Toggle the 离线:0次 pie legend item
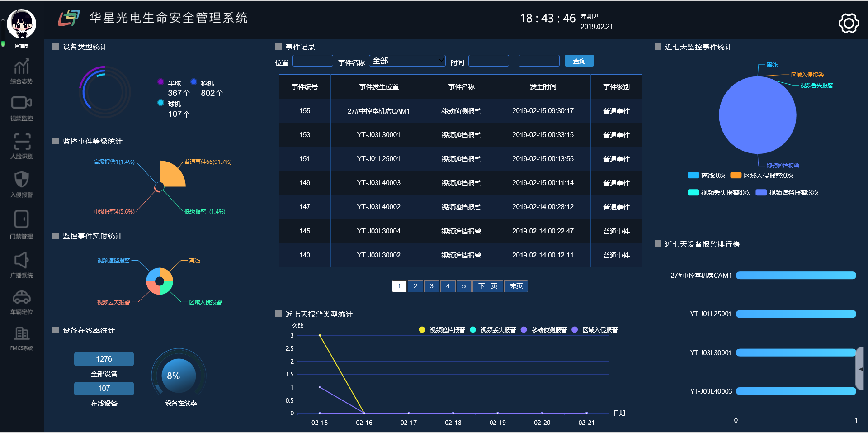 coord(707,176)
